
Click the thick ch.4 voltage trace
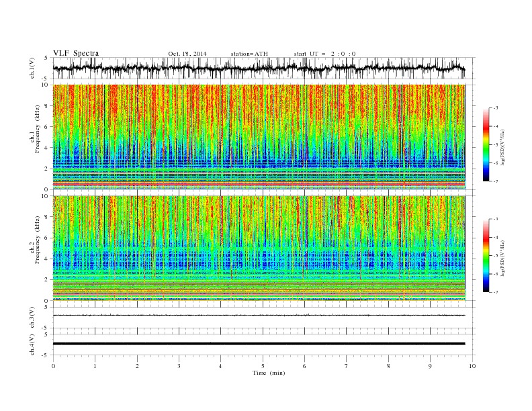259,344
